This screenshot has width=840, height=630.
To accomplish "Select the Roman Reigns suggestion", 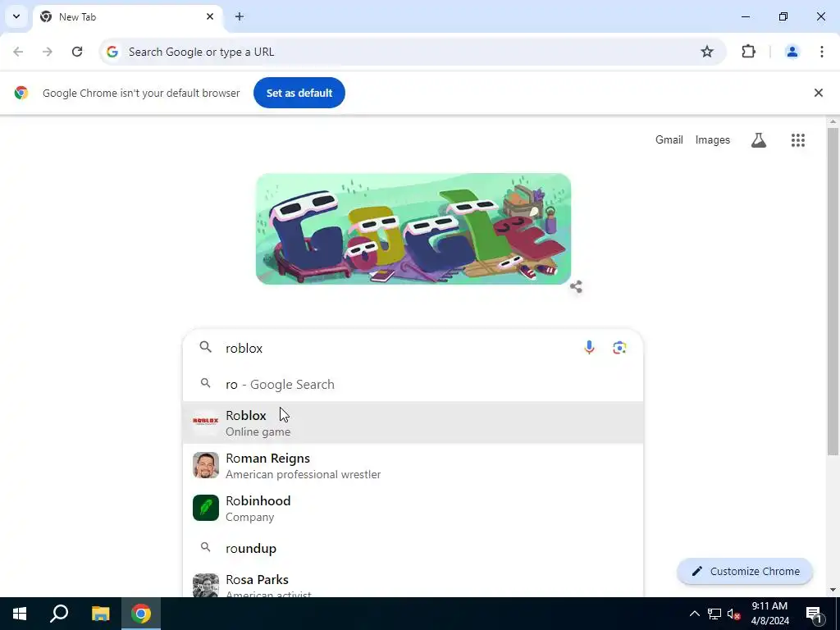I will pyautogui.click(x=413, y=466).
